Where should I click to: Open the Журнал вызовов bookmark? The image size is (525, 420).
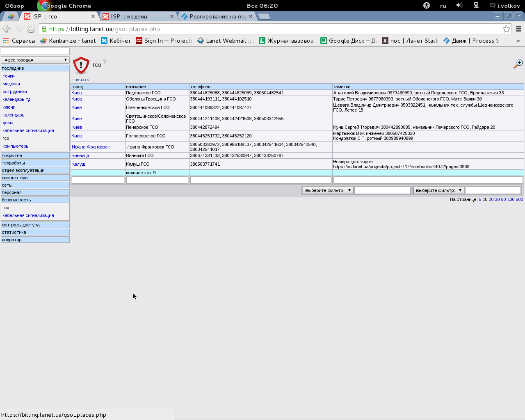[286, 41]
